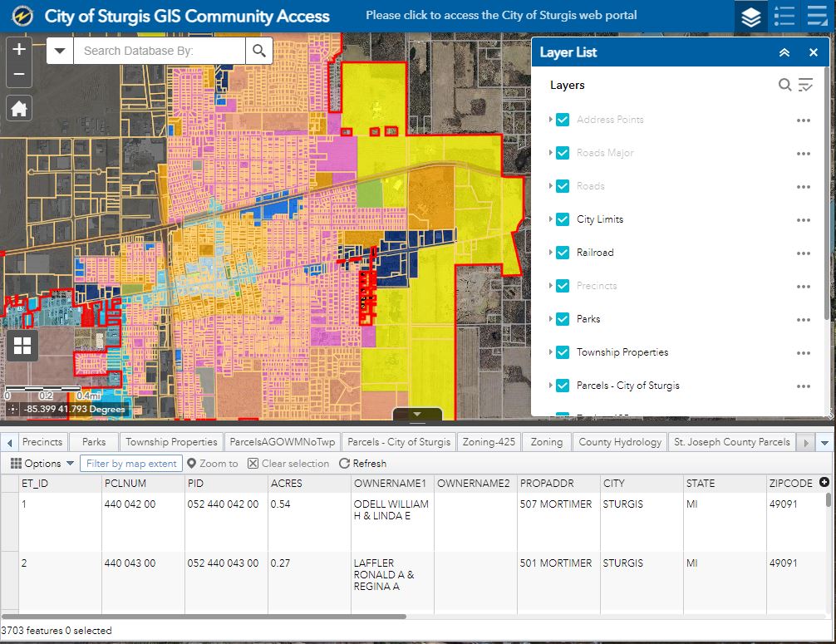This screenshot has width=836, height=644.
Task: Zoom in on the map
Action: point(19,50)
